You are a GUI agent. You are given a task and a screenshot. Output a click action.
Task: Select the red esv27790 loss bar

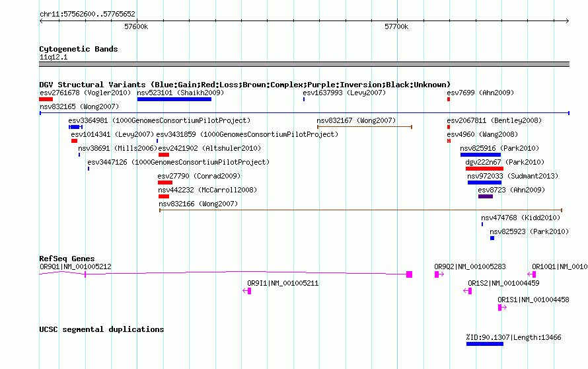165,183
